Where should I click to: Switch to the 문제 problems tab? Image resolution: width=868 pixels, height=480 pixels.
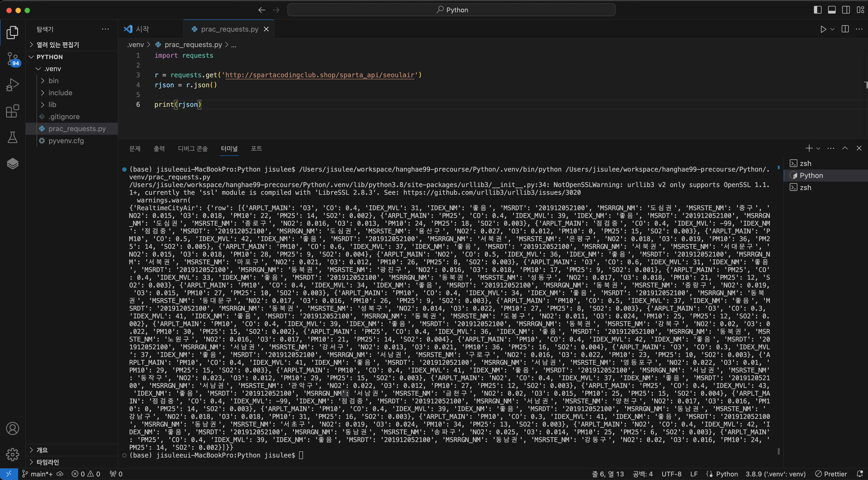[x=135, y=148]
